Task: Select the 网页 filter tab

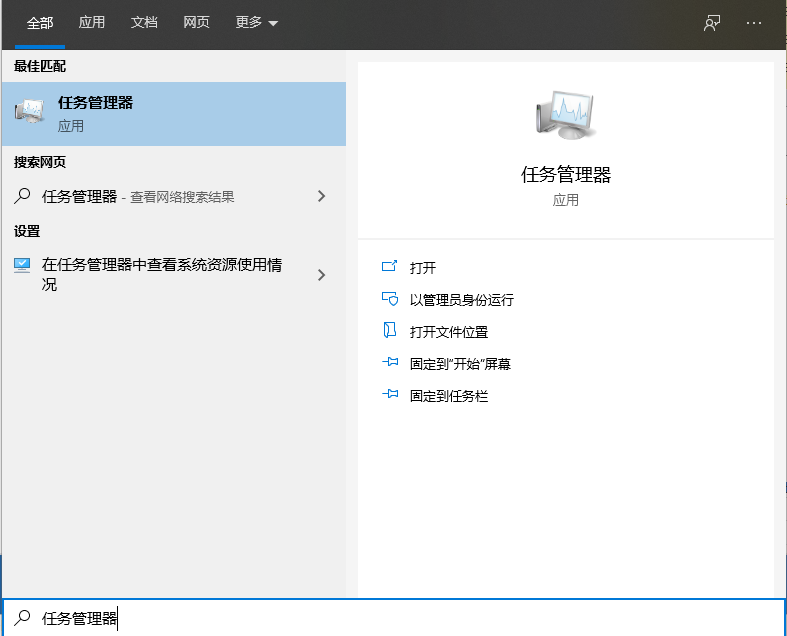Action: [197, 23]
